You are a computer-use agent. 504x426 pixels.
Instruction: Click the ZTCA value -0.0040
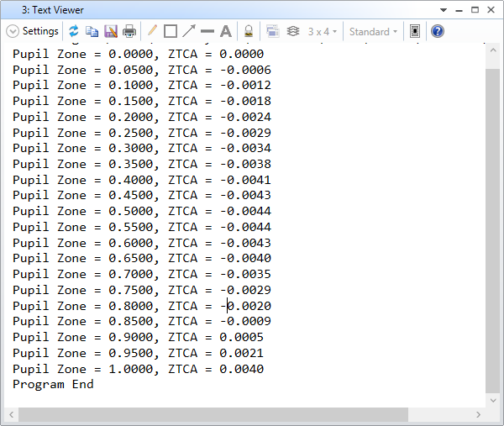pos(245,258)
